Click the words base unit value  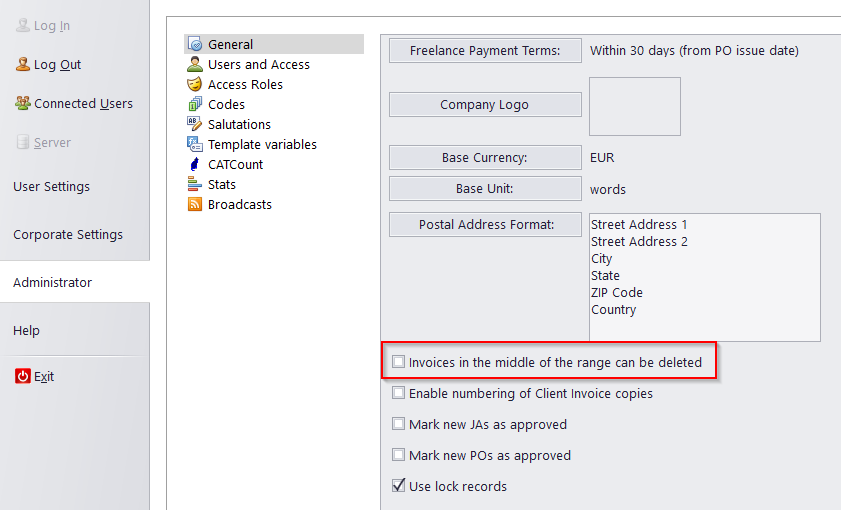(x=608, y=189)
